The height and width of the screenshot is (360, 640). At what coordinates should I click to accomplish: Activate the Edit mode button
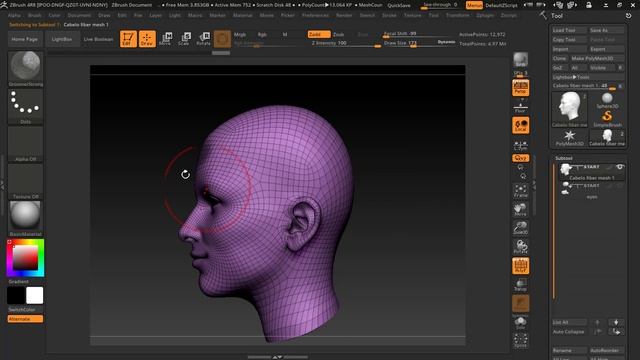pyautogui.click(x=128, y=39)
